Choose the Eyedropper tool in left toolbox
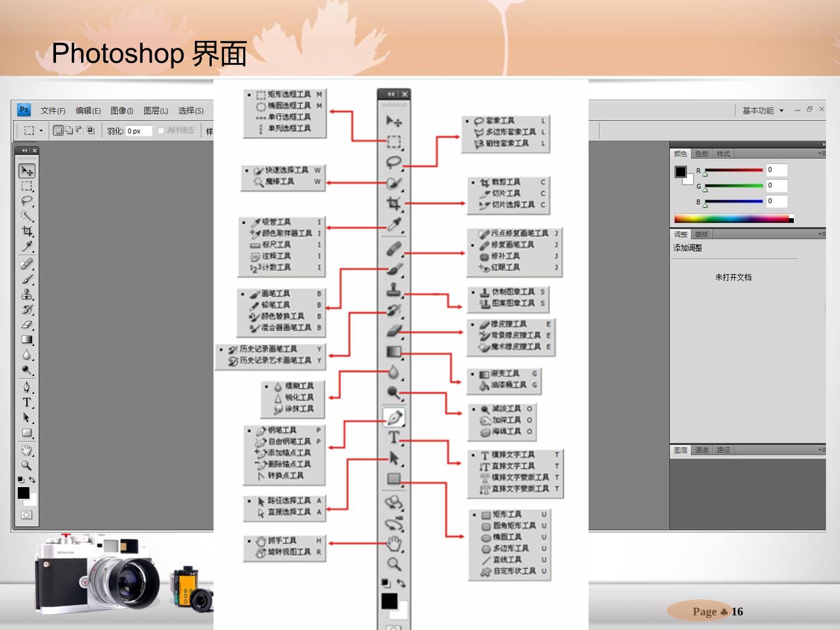This screenshot has height=630, width=840. coord(27,246)
